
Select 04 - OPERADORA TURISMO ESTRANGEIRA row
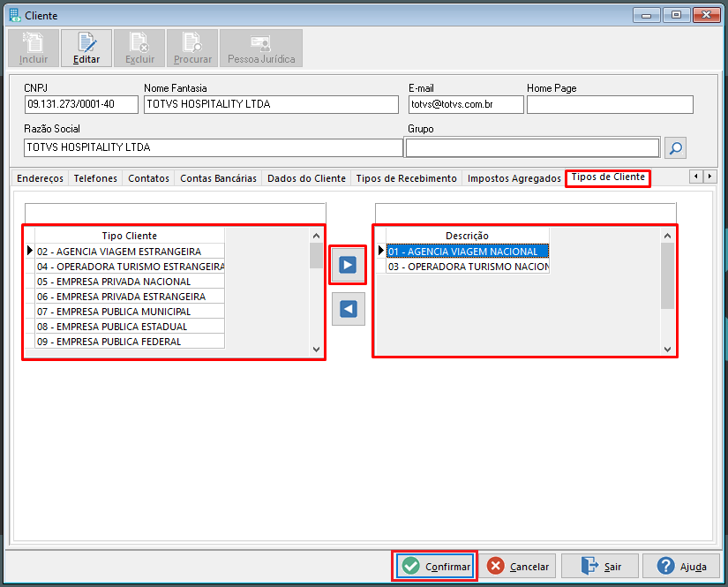pos(130,267)
